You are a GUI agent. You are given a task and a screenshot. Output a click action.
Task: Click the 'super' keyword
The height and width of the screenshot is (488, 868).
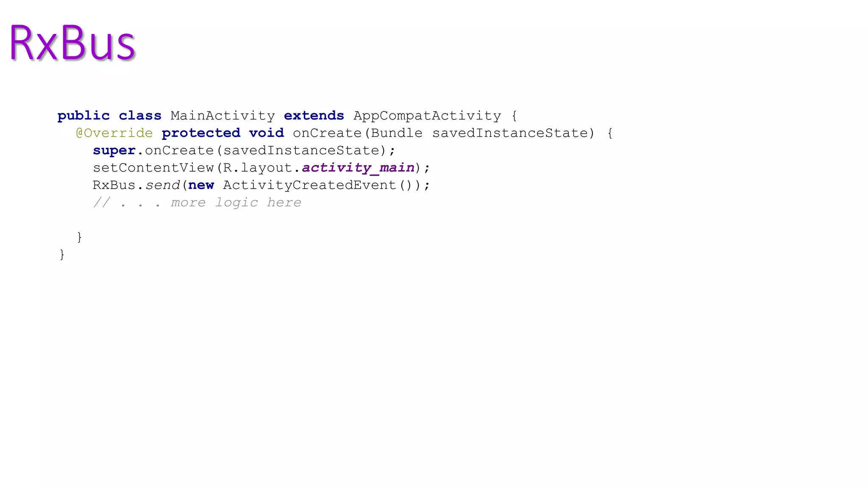(x=114, y=151)
